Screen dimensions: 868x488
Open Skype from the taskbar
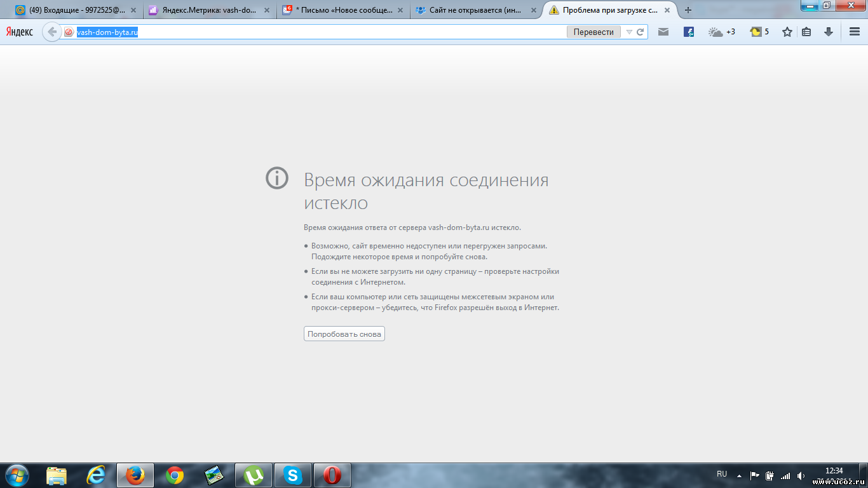293,475
